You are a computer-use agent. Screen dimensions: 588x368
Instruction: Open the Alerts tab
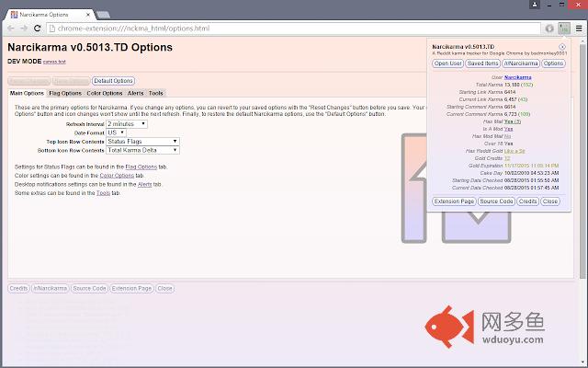pos(135,93)
